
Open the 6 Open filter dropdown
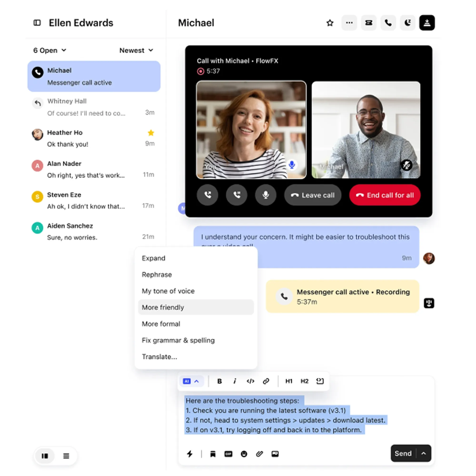[x=50, y=50]
